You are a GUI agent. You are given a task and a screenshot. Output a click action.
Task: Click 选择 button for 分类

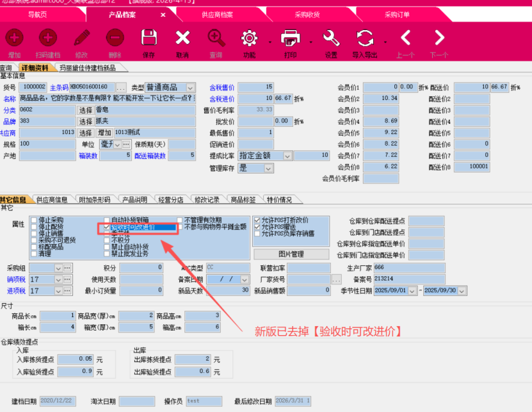click(86, 110)
